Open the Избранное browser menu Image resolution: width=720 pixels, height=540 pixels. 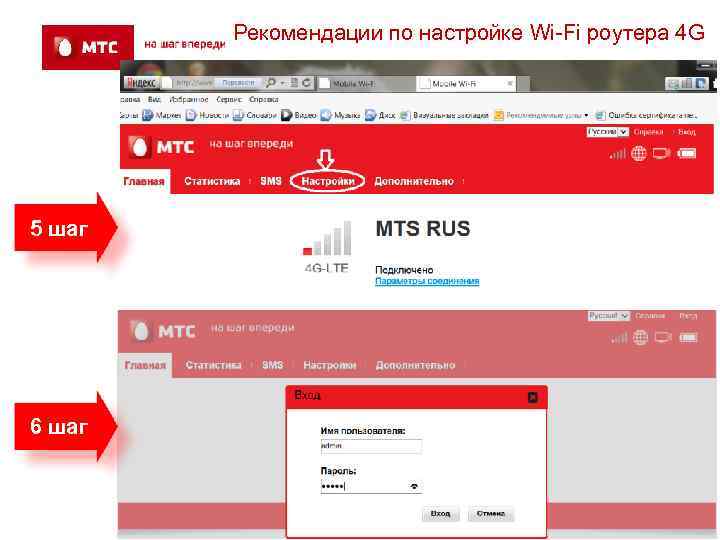tap(189, 99)
